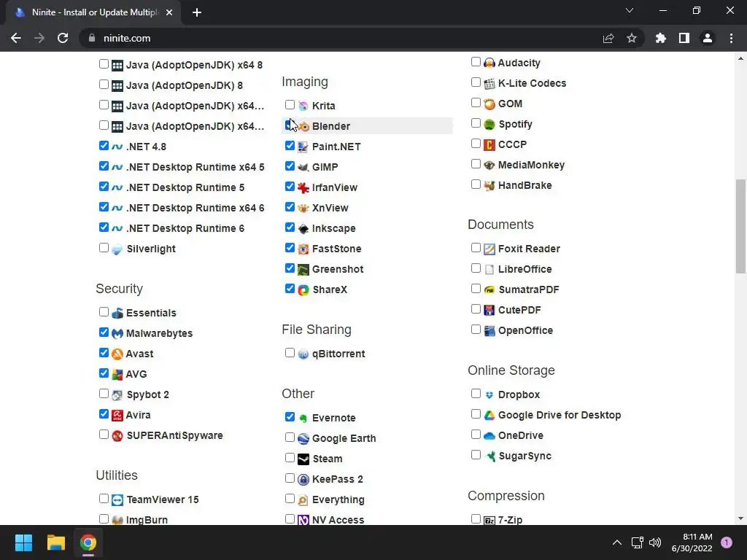
Task: Click the GIMP mascot icon
Action: point(303,167)
